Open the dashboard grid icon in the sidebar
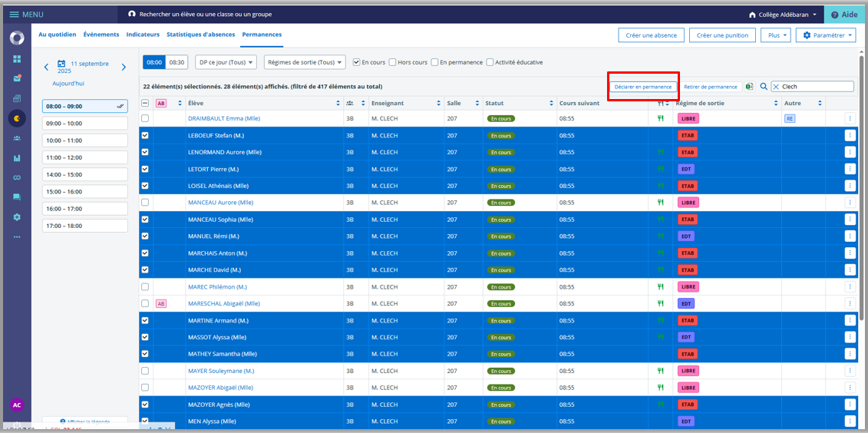Image resolution: width=868 pixels, height=433 pixels. 17,59
